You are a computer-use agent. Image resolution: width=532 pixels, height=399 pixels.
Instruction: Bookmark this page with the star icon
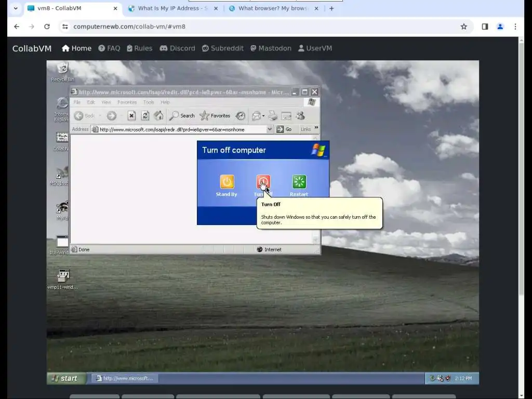pyautogui.click(x=464, y=26)
